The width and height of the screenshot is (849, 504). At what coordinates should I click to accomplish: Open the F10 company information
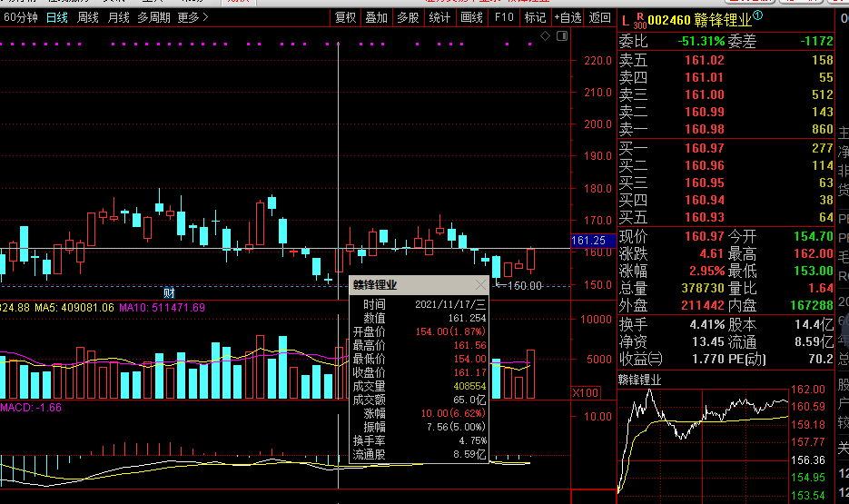coord(504,18)
